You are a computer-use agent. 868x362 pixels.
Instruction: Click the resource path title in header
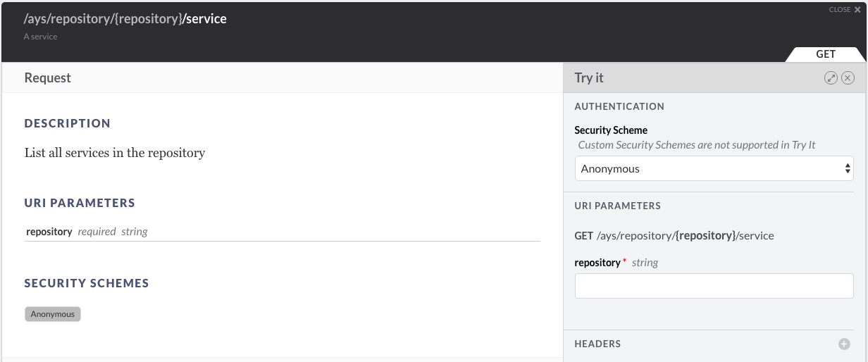pos(125,19)
